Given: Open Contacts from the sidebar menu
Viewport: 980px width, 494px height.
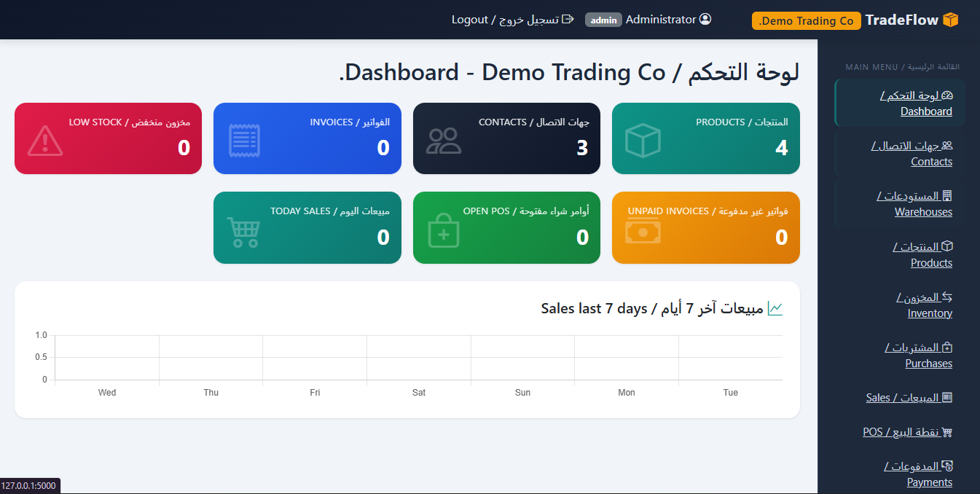Looking at the screenshot, I should click(x=900, y=153).
